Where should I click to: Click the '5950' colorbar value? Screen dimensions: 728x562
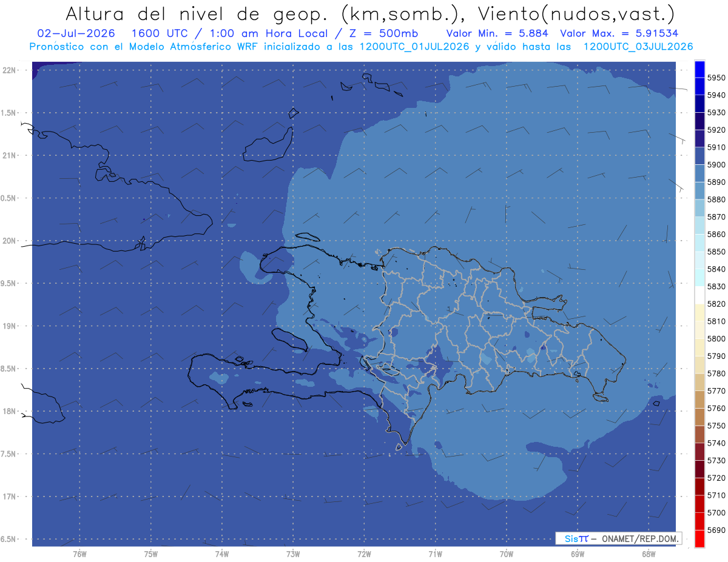tap(716, 78)
